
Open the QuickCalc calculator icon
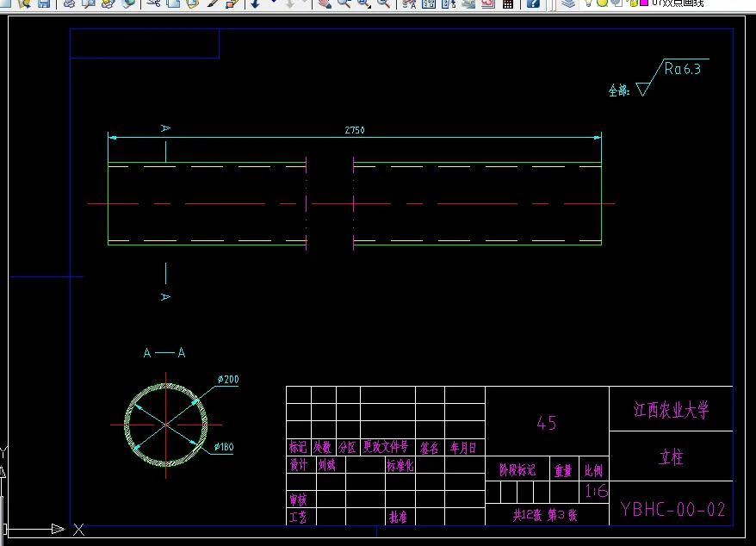coord(508,3)
